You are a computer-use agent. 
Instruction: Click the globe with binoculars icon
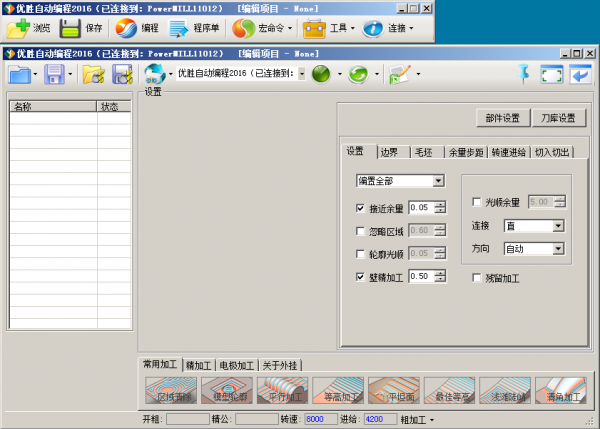154,74
